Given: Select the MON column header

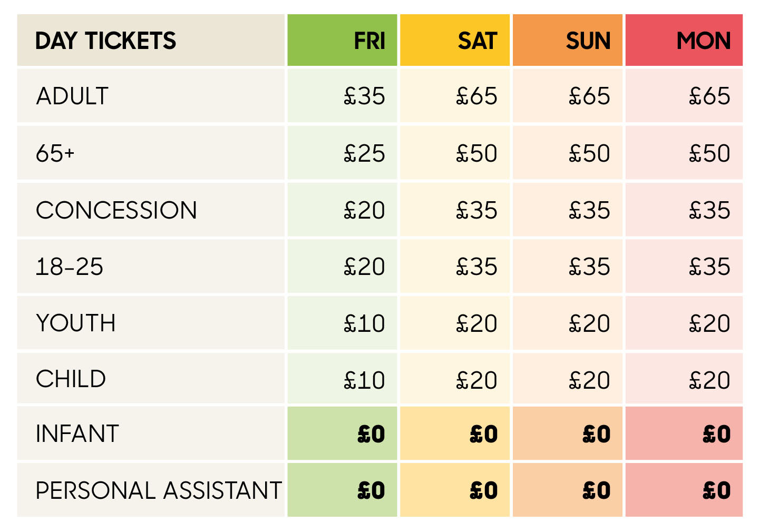Looking at the screenshot, I should click(x=703, y=41).
